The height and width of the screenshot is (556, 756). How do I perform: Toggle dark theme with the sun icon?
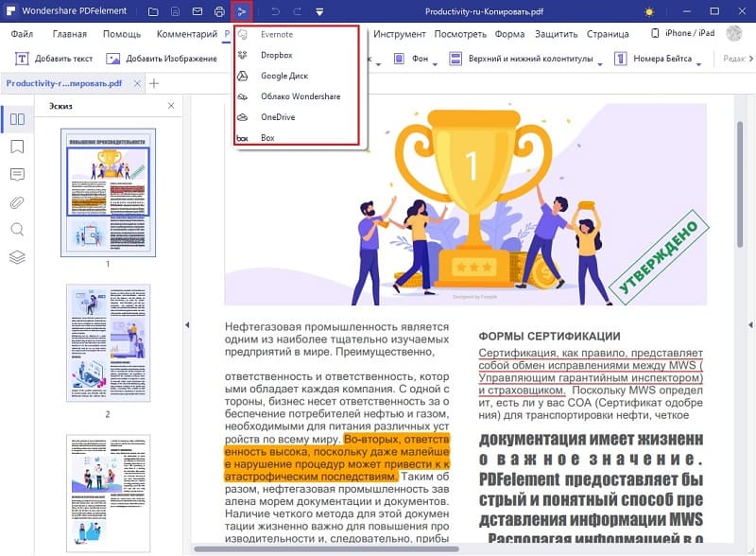pos(648,12)
